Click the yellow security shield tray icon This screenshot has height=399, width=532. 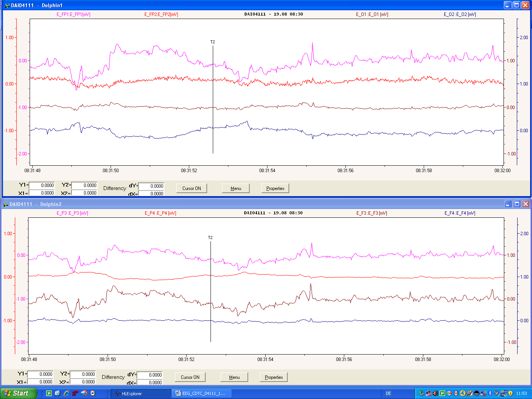[x=511, y=393]
